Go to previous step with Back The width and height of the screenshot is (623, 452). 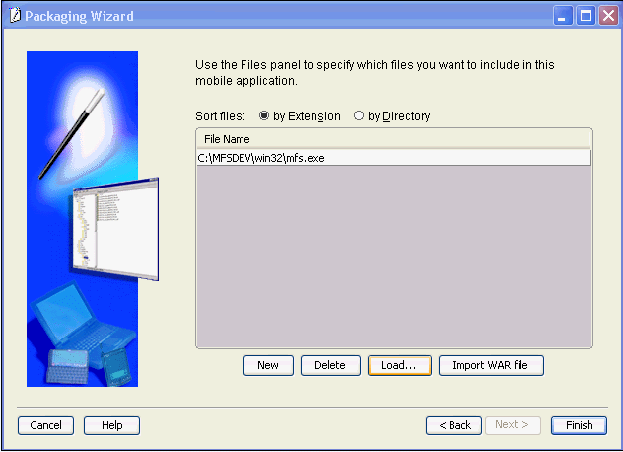(x=454, y=425)
